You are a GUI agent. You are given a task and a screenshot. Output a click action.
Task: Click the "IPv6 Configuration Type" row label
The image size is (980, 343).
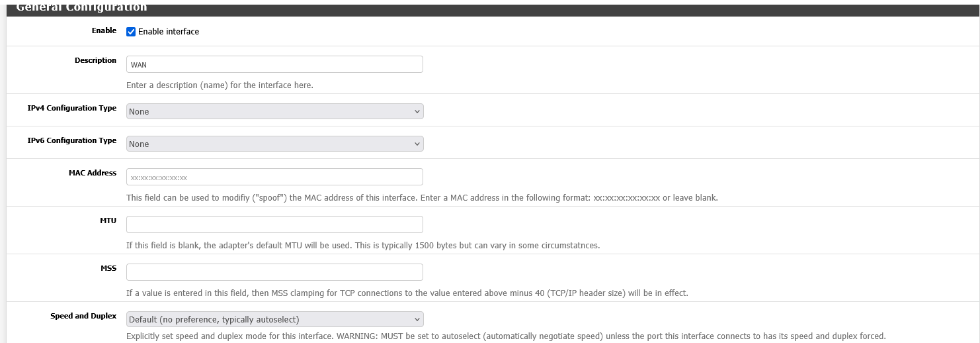click(x=71, y=140)
